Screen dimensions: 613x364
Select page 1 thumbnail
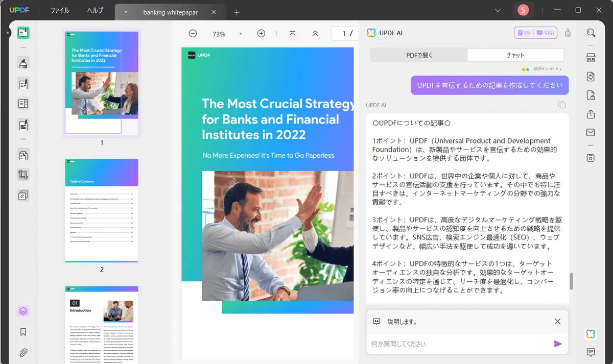102,84
